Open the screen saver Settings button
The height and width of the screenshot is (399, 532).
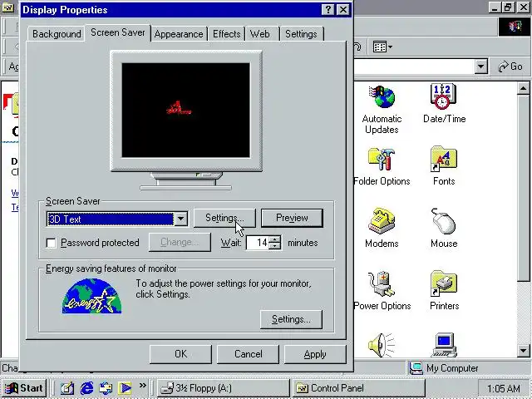coord(224,218)
